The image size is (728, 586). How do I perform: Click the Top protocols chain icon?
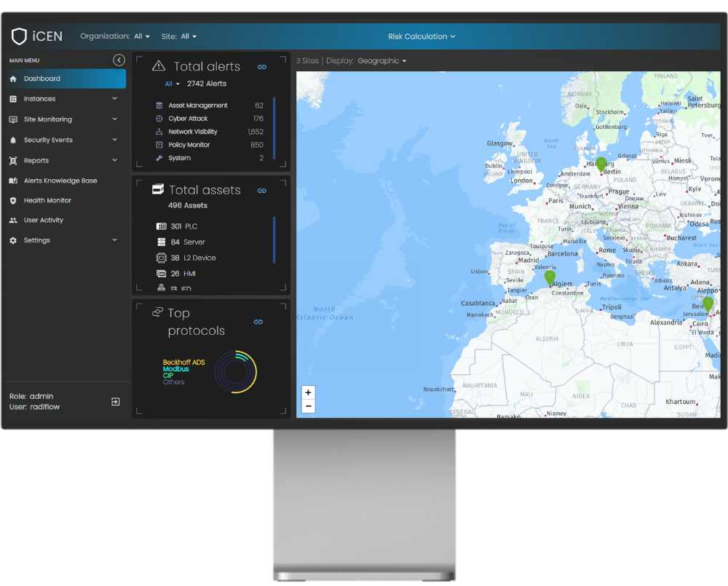pyautogui.click(x=157, y=312)
